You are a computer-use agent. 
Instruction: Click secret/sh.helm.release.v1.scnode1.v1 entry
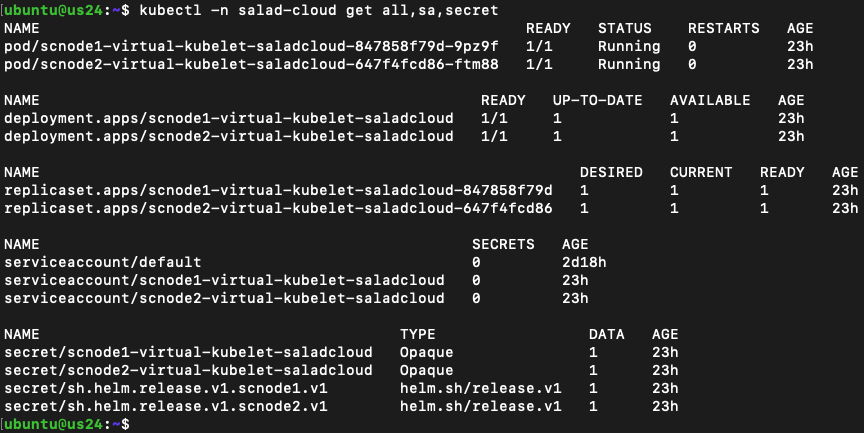click(x=166, y=388)
